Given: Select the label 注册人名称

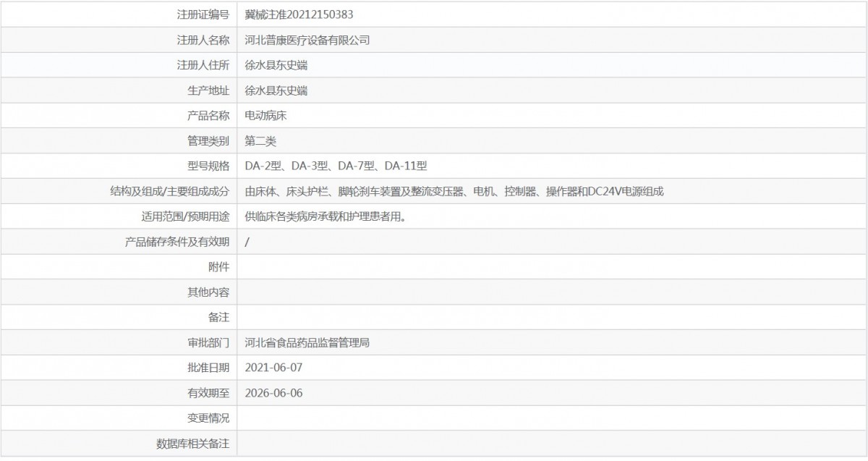Looking at the screenshot, I should pyautogui.click(x=203, y=41).
